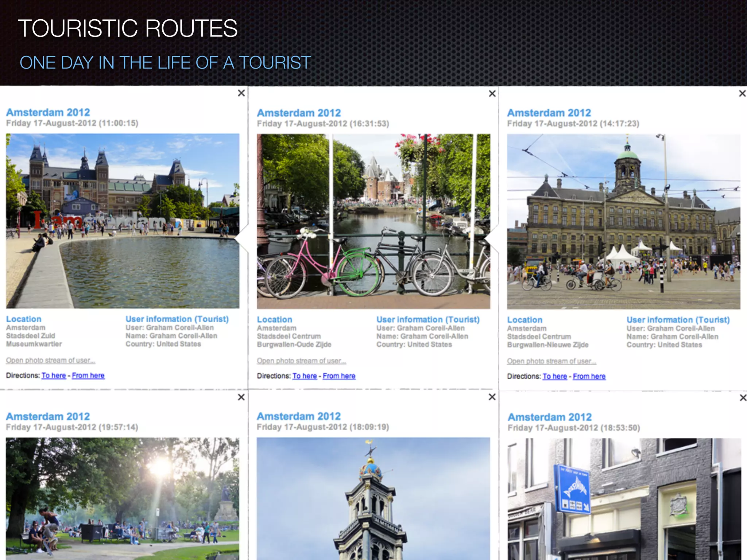Click 'User information (Tourist)' heading in Burgwallen-Oude Zijde card
747x560 pixels.
click(428, 319)
